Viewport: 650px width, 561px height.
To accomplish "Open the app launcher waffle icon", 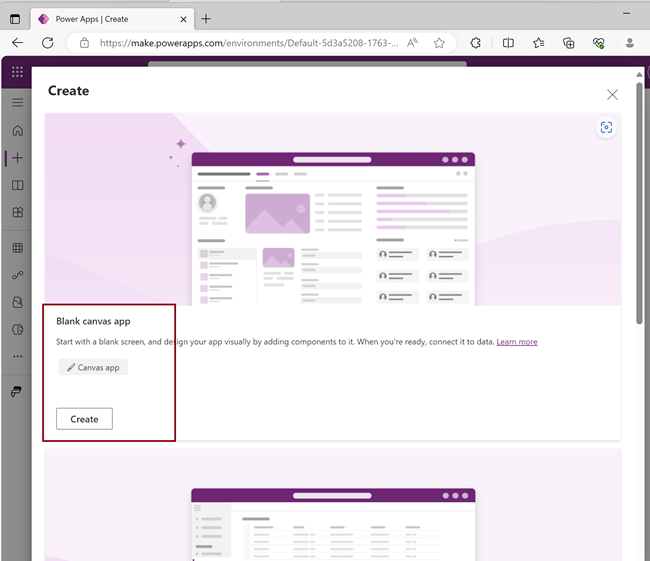I will click(17, 72).
